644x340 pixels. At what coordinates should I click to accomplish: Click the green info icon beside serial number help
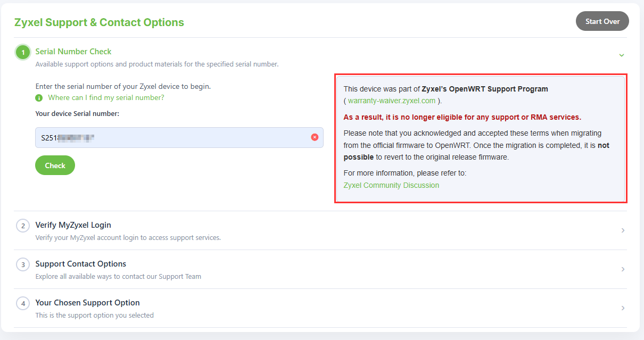[x=39, y=98]
